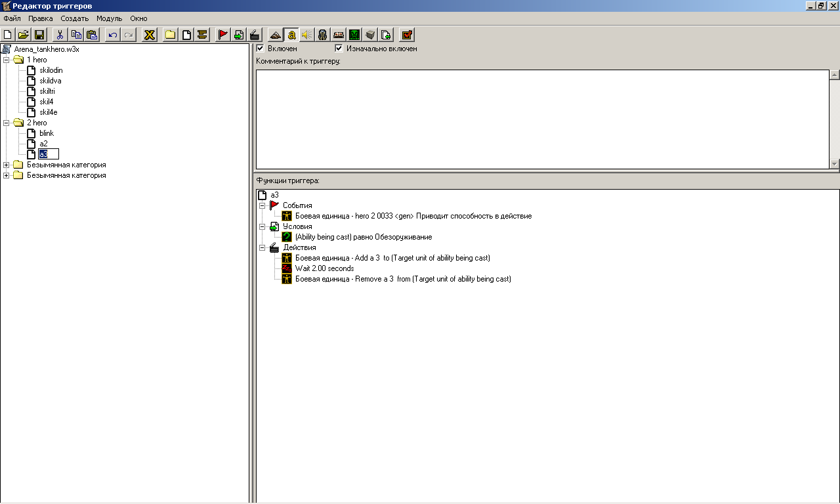Open the Sound Editor speaker icon
This screenshot has height=504, width=840.
click(307, 35)
